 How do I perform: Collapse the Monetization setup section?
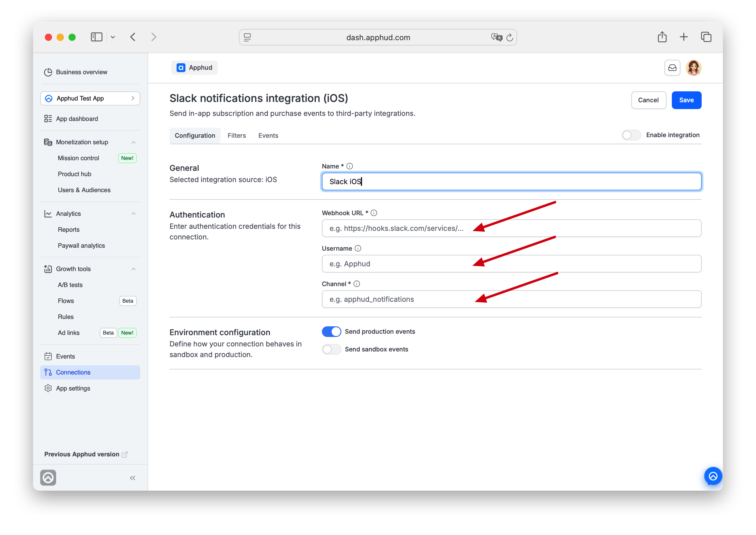(x=133, y=142)
